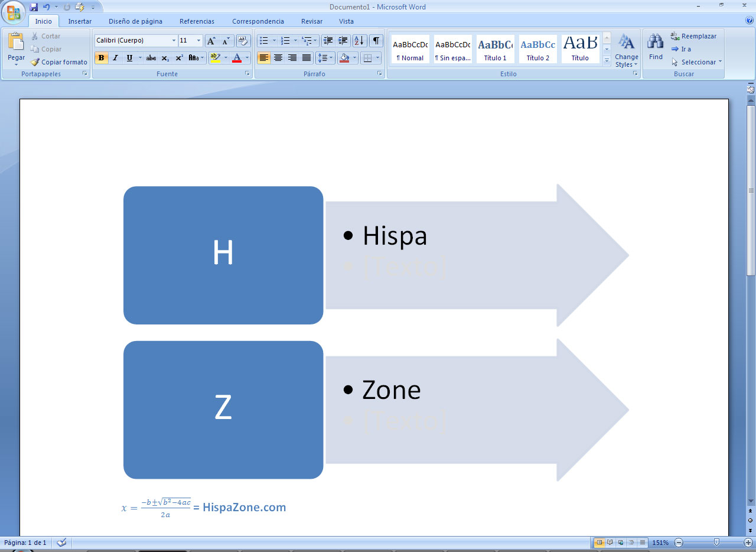Click the increase indent icon
Screen dimensions: 756x552
[x=343, y=41]
